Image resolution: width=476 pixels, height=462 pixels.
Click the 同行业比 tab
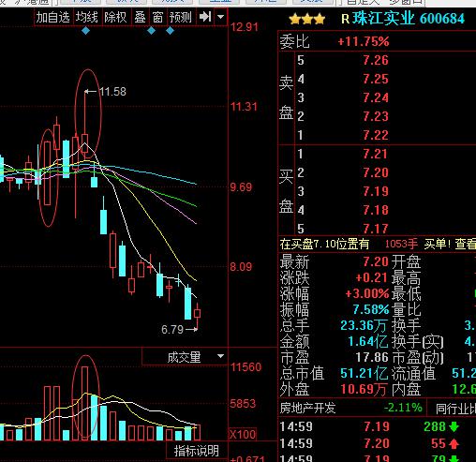455,409
